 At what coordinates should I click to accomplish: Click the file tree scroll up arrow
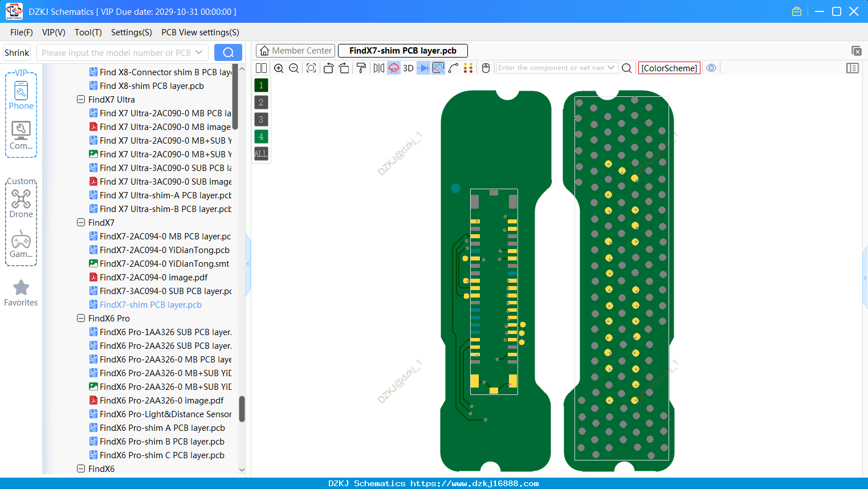click(x=242, y=68)
